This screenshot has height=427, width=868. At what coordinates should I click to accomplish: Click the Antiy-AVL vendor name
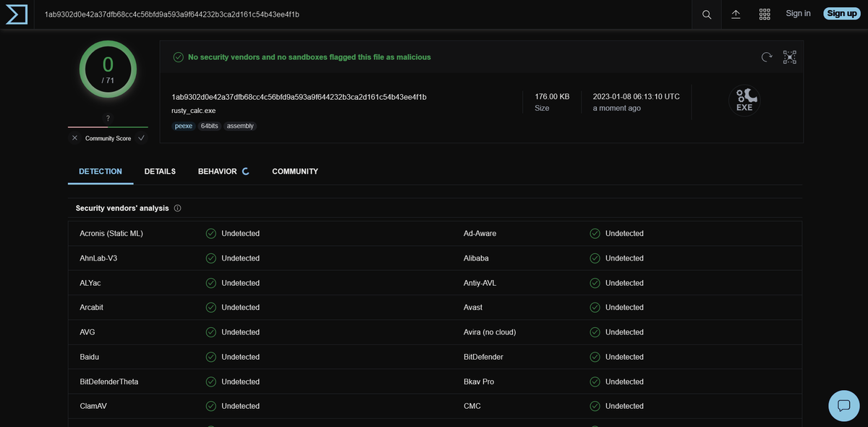[480, 283]
